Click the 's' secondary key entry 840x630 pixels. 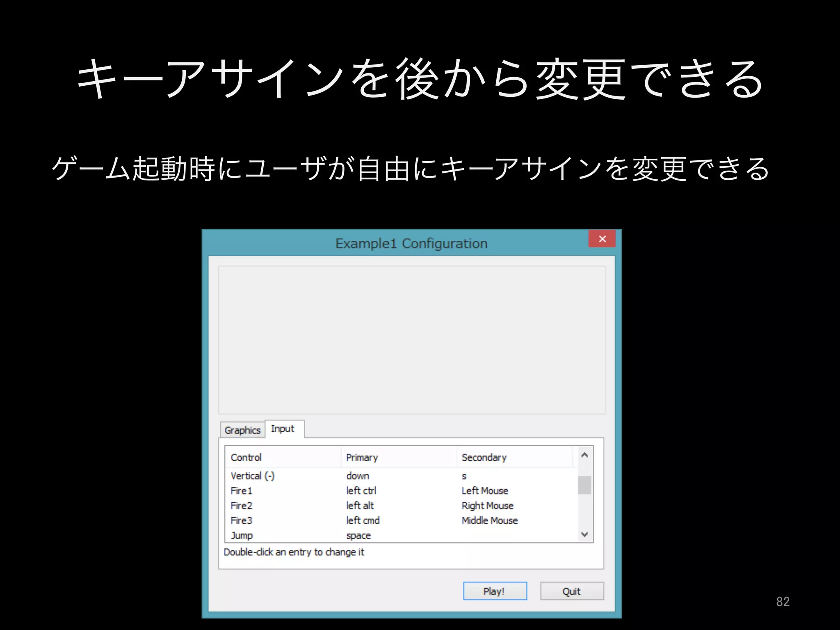(464, 476)
